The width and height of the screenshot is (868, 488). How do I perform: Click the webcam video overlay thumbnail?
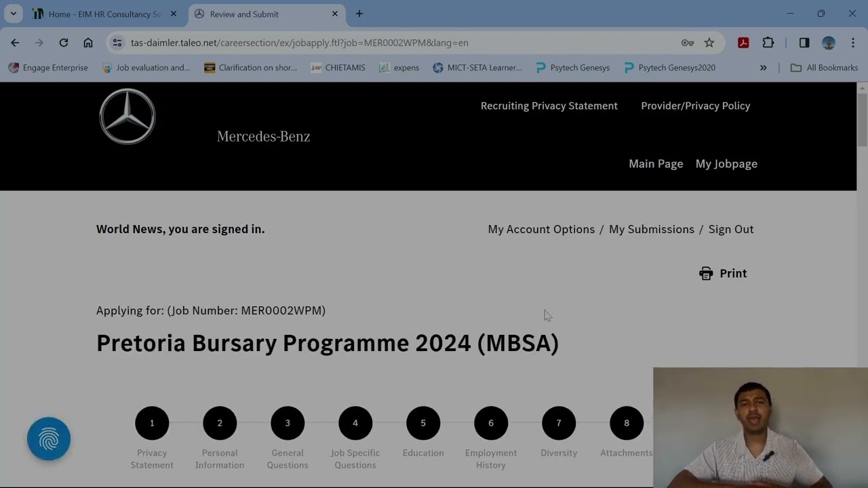click(760, 428)
